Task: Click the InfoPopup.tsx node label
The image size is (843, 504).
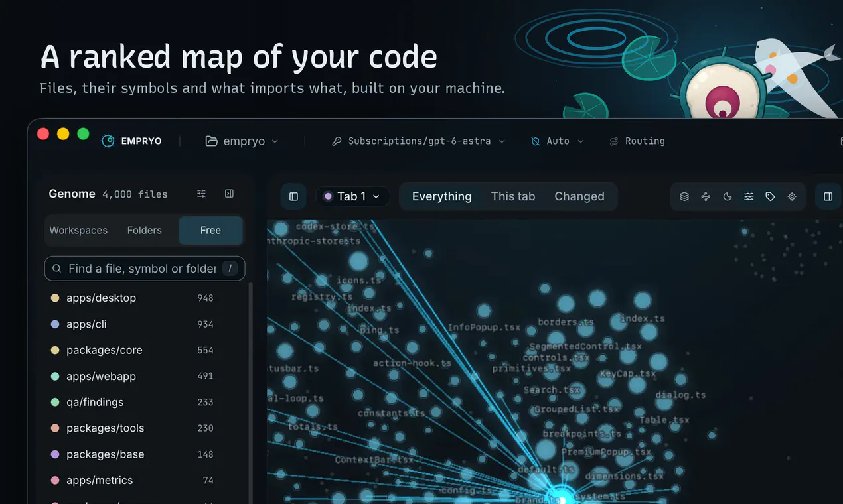Action: pos(484,327)
